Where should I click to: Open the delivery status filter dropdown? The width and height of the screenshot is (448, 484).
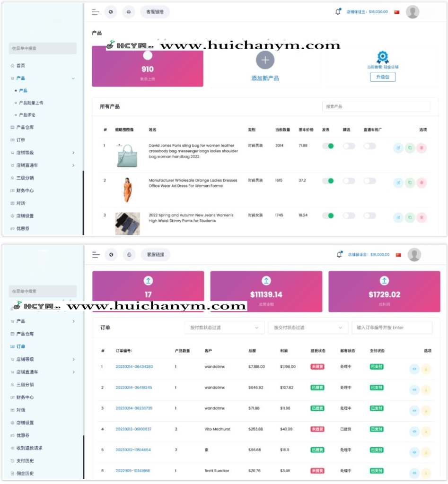click(x=308, y=327)
